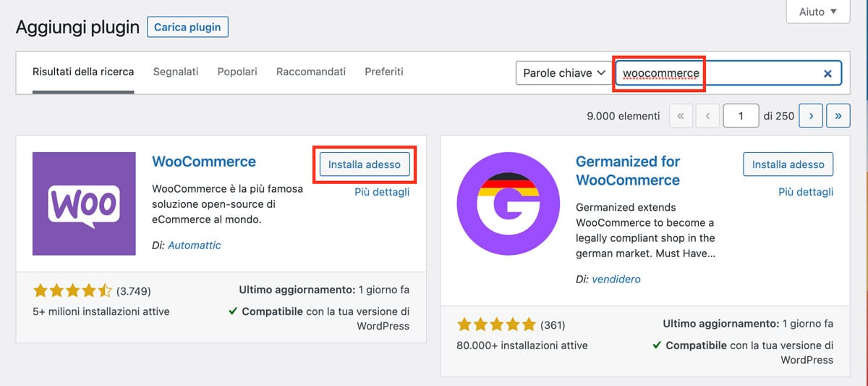Click Germanized's (361) rating count
868x386 pixels.
[553, 324]
